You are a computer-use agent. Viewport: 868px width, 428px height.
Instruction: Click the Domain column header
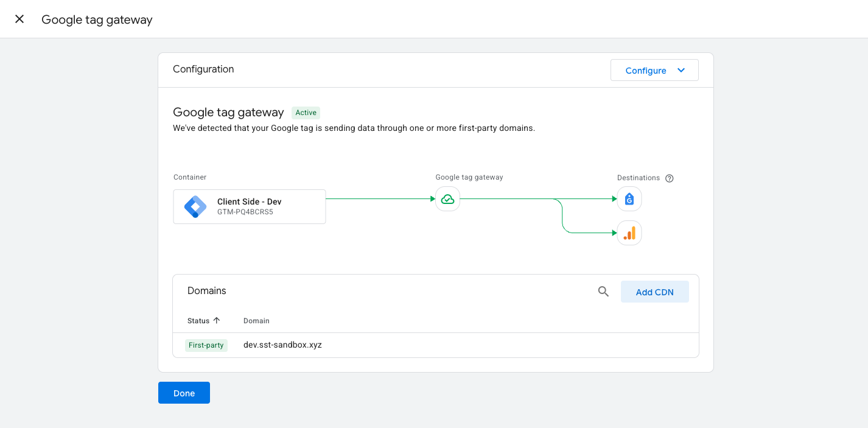point(256,321)
